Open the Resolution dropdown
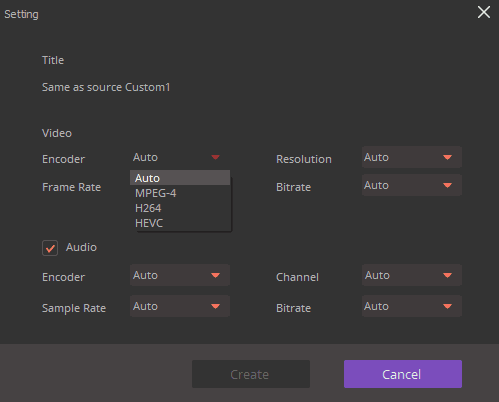Screen dimensions: 499x402 (412, 157)
